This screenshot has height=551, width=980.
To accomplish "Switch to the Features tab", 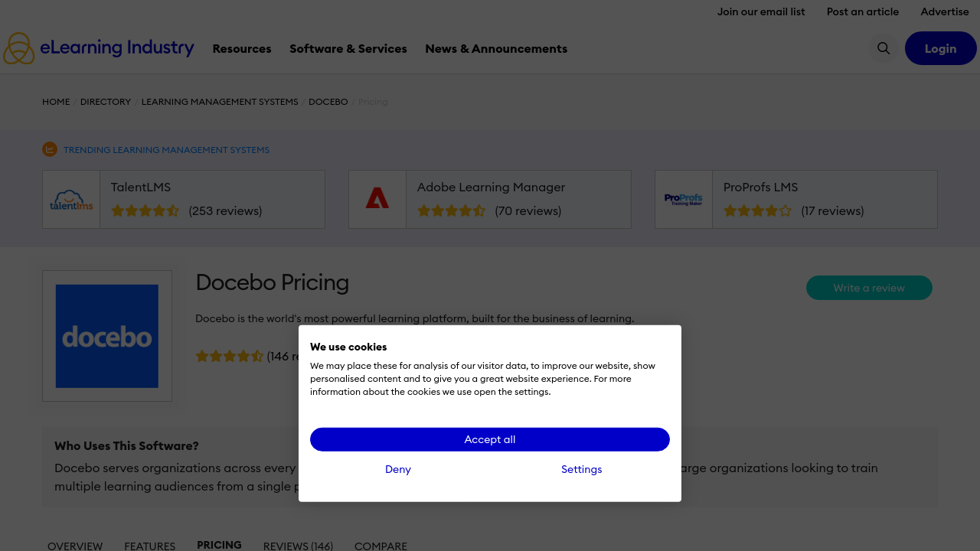I will click(x=150, y=546).
